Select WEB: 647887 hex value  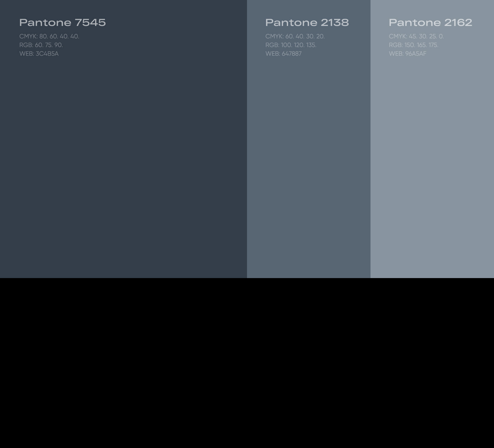pyautogui.click(x=283, y=53)
